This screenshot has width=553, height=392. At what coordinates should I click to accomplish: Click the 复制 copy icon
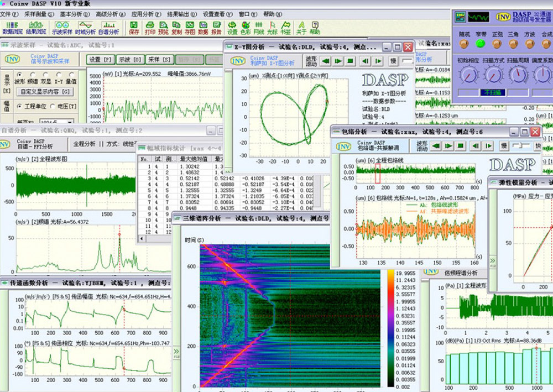point(176,28)
